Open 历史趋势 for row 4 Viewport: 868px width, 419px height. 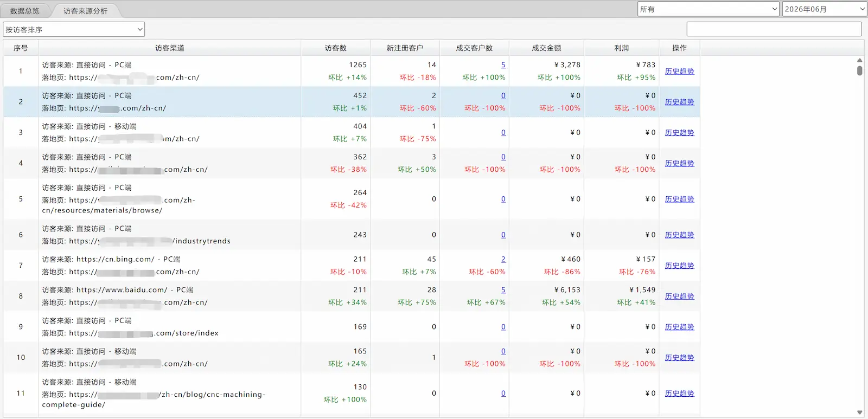679,163
